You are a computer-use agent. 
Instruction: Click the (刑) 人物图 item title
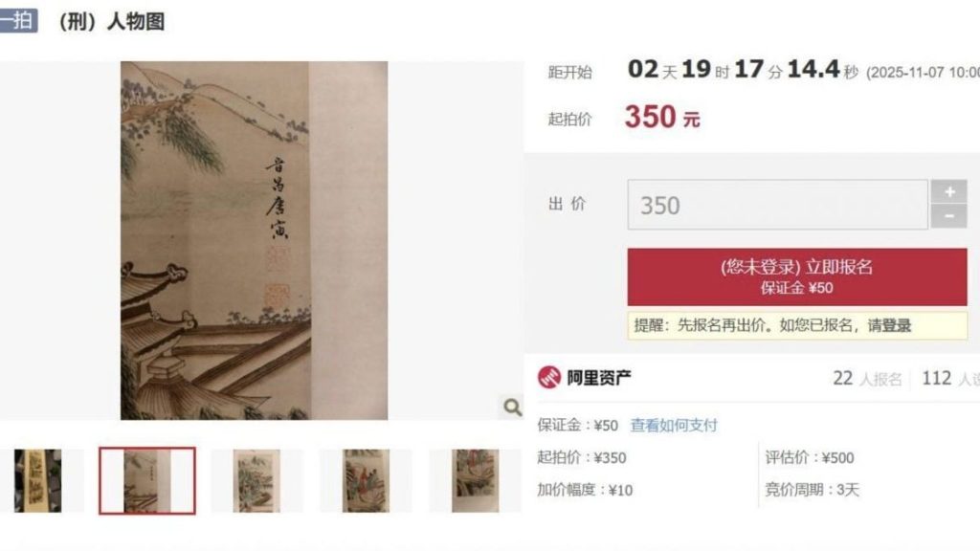[111, 22]
